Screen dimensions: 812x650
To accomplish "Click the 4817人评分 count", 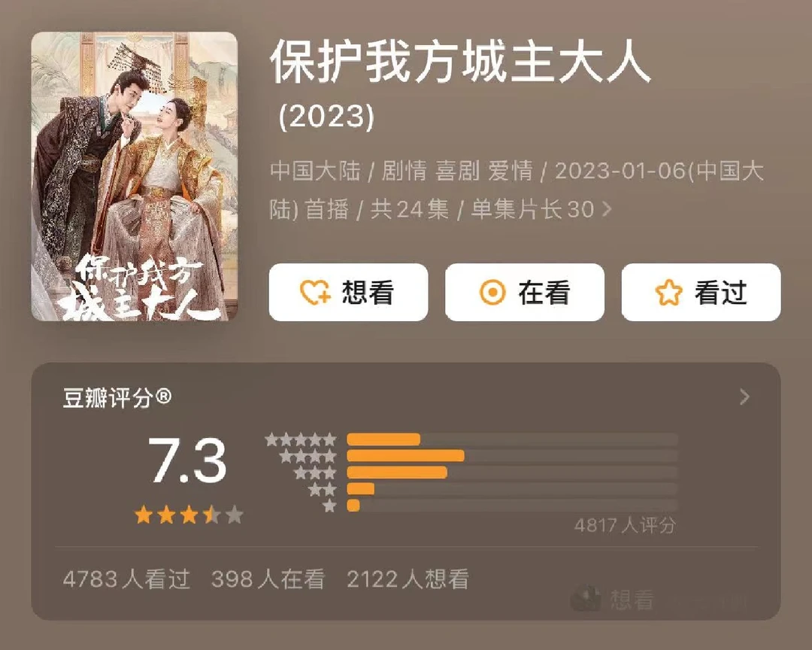I will [625, 525].
